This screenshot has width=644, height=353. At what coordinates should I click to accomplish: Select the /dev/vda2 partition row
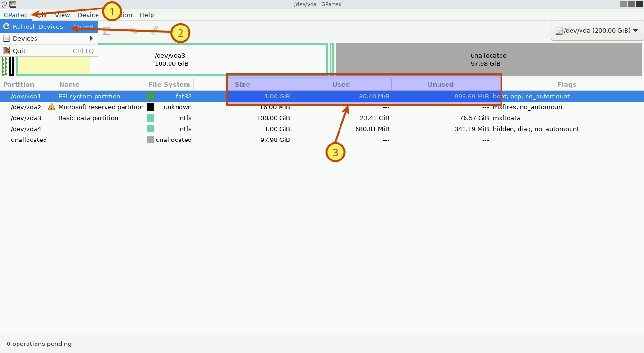tap(322, 107)
